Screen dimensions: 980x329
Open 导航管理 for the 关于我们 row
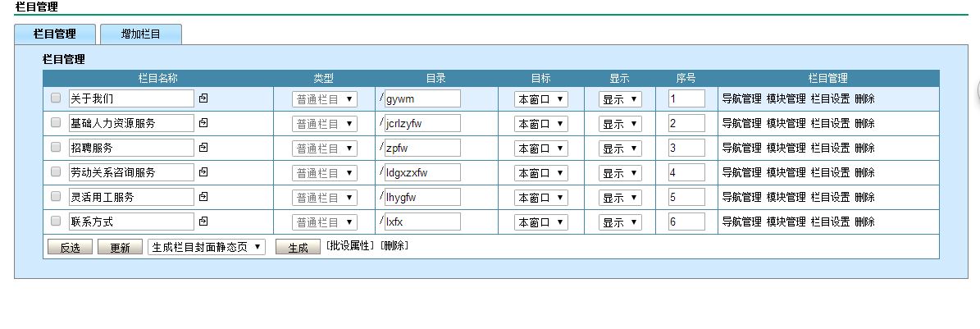click(x=741, y=99)
